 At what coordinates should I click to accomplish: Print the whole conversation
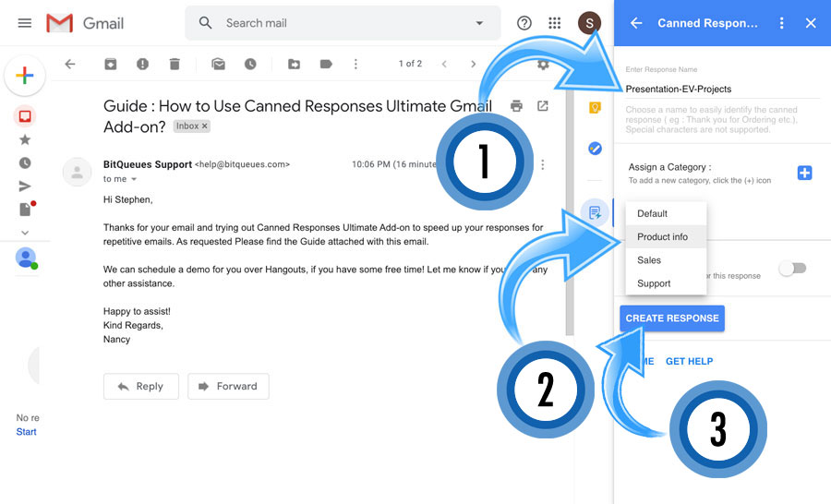click(x=516, y=106)
